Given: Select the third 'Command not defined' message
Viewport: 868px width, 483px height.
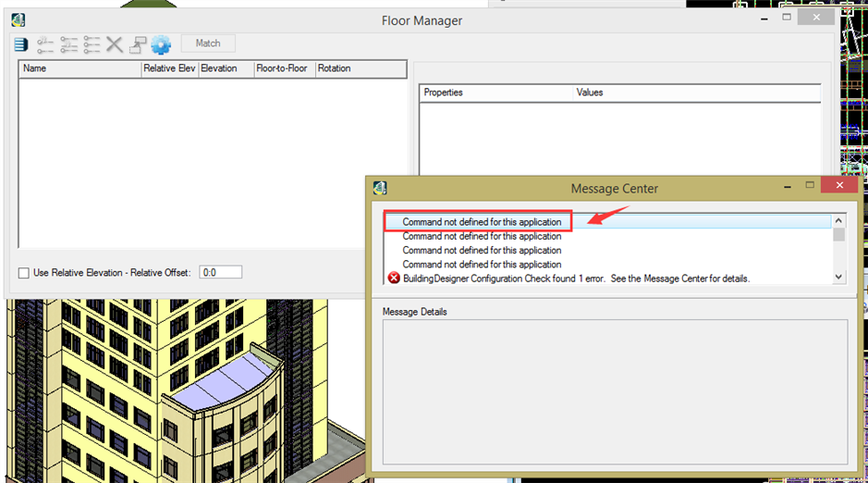Looking at the screenshot, I should click(x=608, y=251).
